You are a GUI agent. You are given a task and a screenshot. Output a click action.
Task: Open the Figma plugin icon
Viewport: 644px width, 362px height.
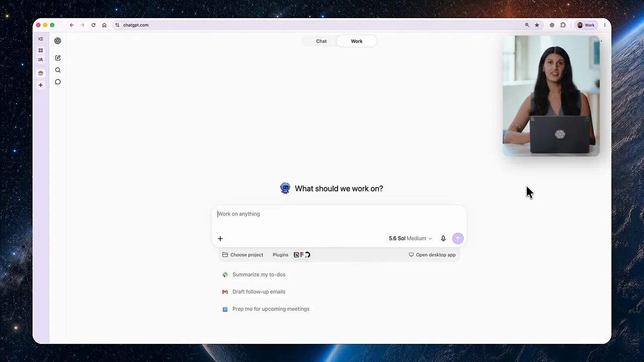(x=302, y=255)
